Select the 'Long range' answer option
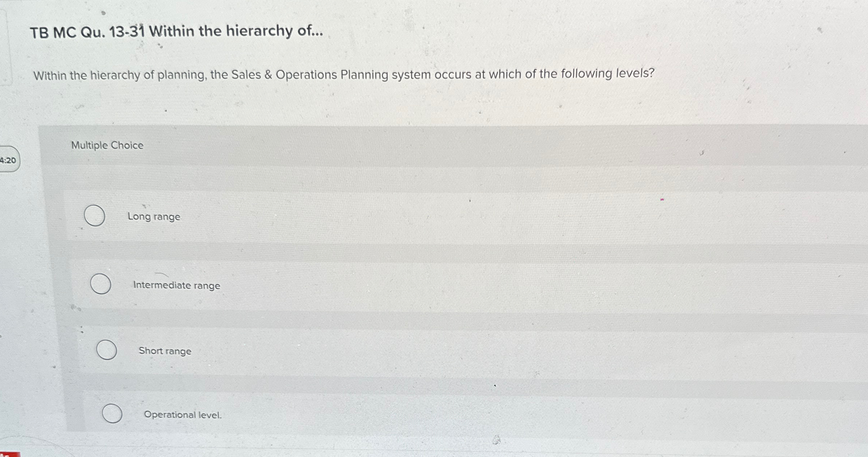Image resolution: width=868 pixels, height=457 pixels. pos(154,217)
